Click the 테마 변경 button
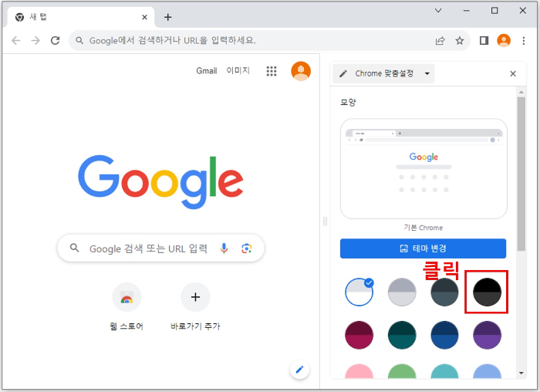This screenshot has width=540, height=392. [x=423, y=248]
